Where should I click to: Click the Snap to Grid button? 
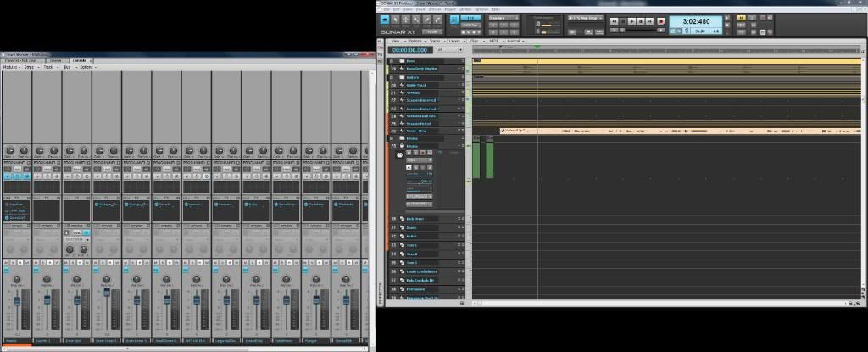[x=454, y=19]
